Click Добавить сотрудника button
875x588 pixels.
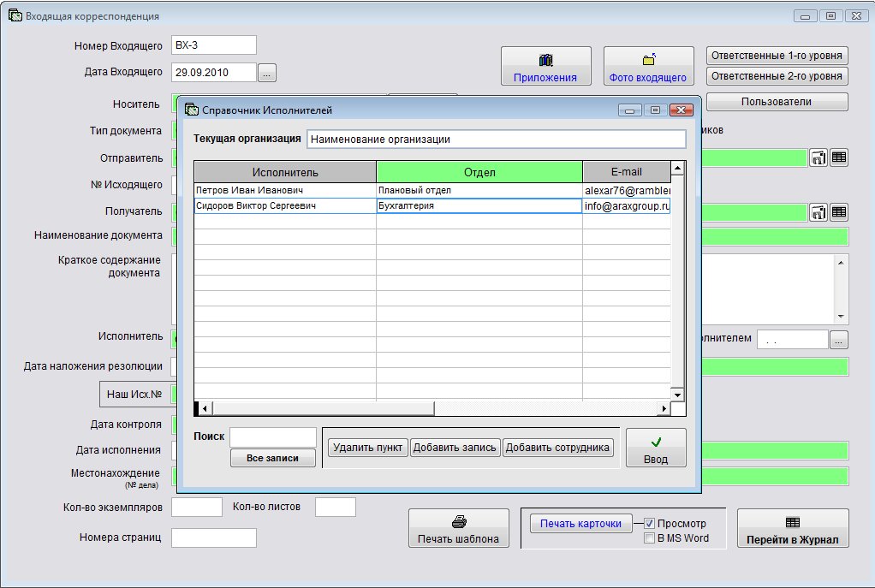pyautogui.click(x=558, y=448)
